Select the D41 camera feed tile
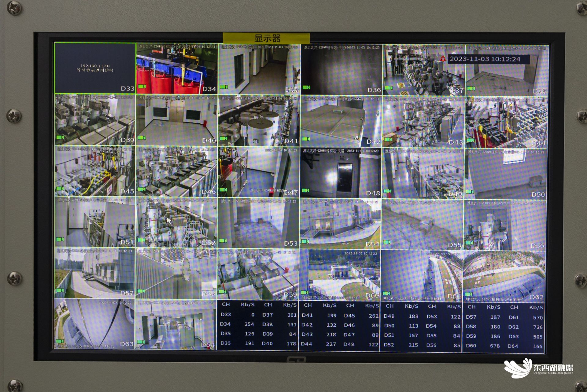This screenshot has height=392, width=587. 258,121
